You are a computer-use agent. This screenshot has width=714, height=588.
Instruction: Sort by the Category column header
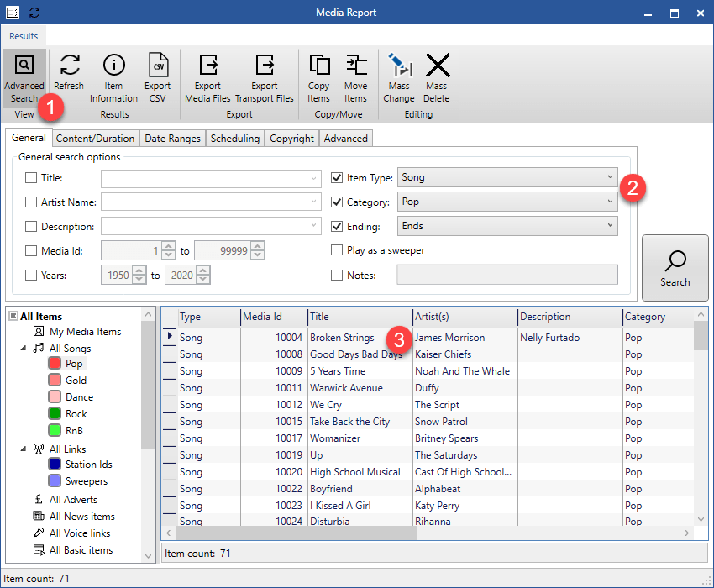(658, 317)
